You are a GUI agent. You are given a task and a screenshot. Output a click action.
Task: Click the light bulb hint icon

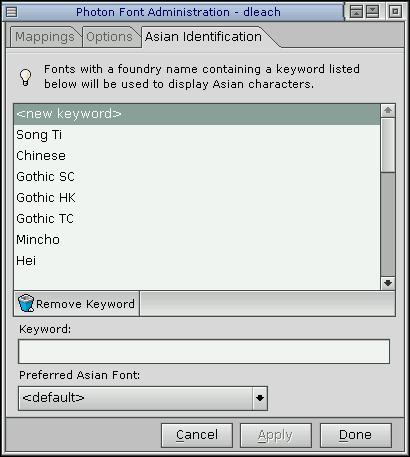[x=26, y=77]
